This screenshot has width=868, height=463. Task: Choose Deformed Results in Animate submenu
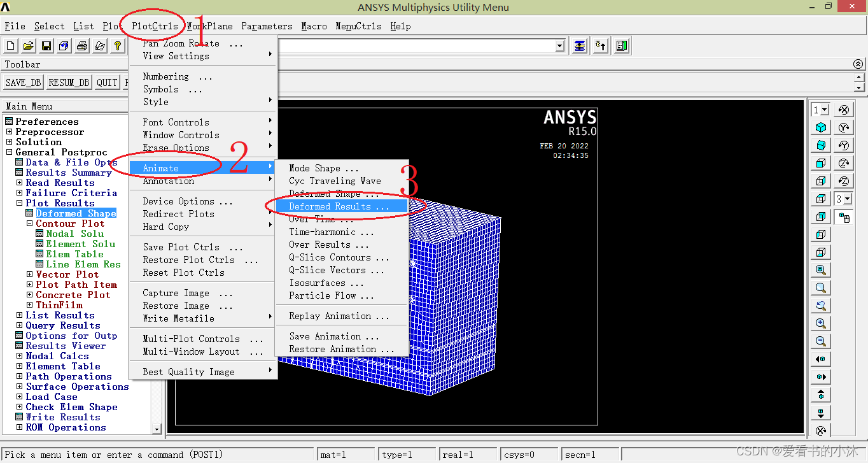pos(339,206)
